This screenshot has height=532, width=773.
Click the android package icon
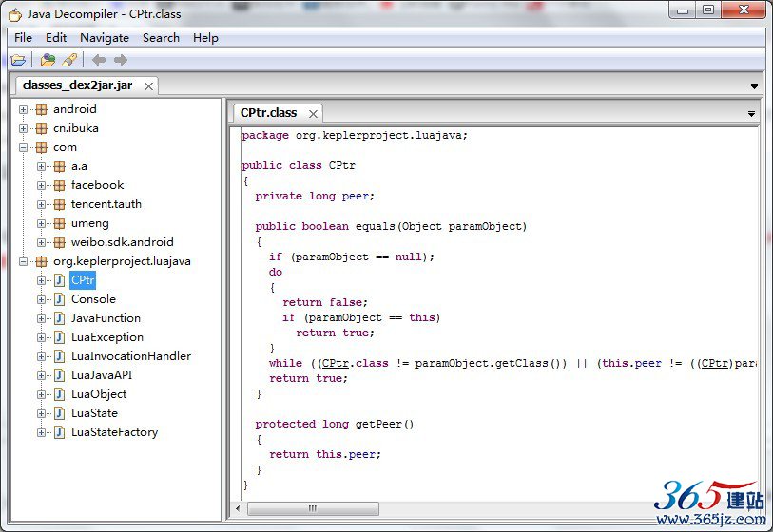[42, 109]
